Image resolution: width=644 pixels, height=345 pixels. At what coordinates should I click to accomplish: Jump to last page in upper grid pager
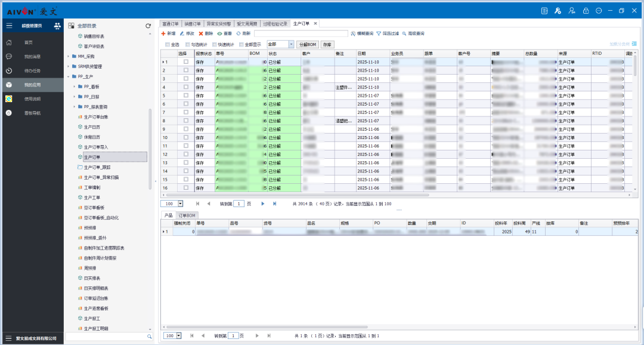click(275, 204)
